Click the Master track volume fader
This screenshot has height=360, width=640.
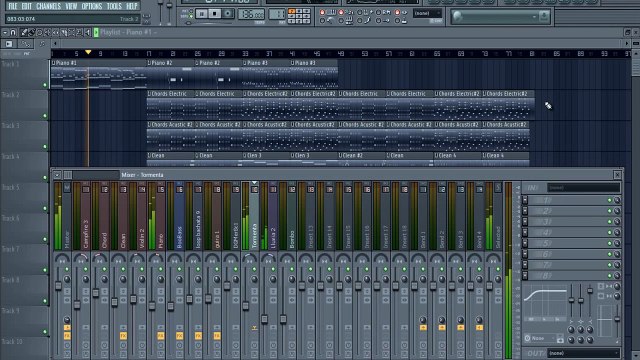[58, 286]
